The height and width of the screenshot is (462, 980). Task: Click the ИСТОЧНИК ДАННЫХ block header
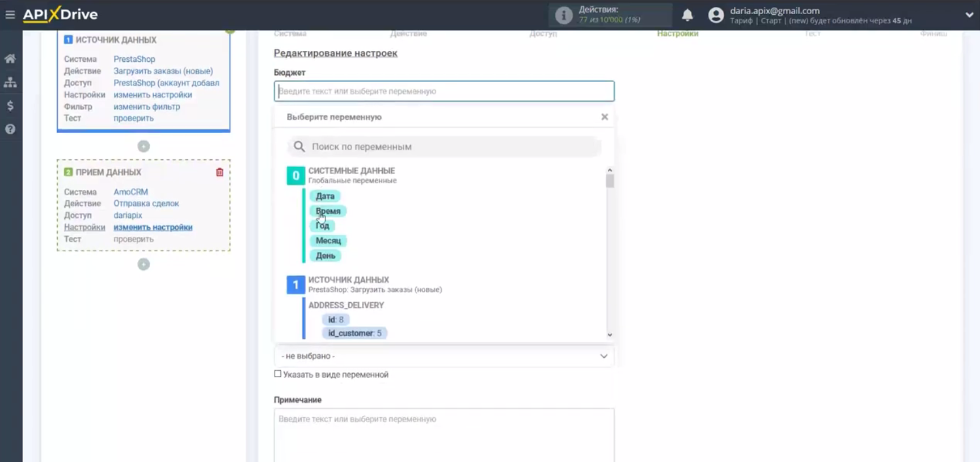116,40
